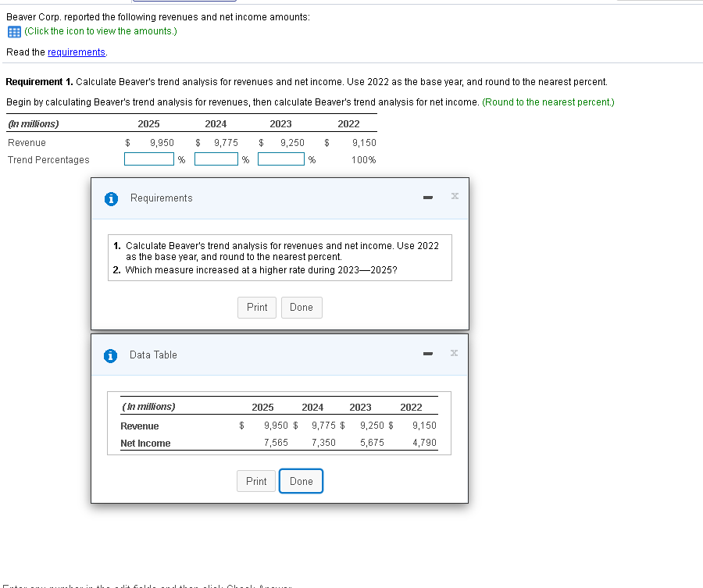Click the Data Table dialog title
Screen dimensions: 703x588
(x=153, y=355)
